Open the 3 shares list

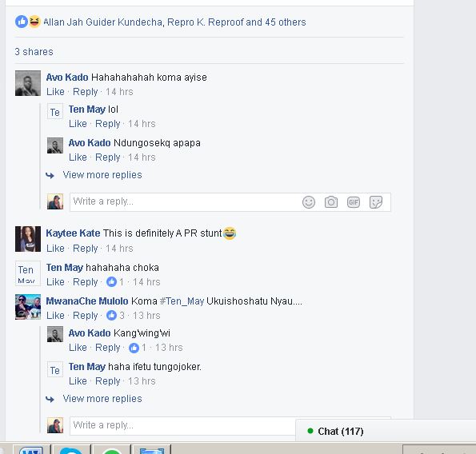[x=34, y=52]
